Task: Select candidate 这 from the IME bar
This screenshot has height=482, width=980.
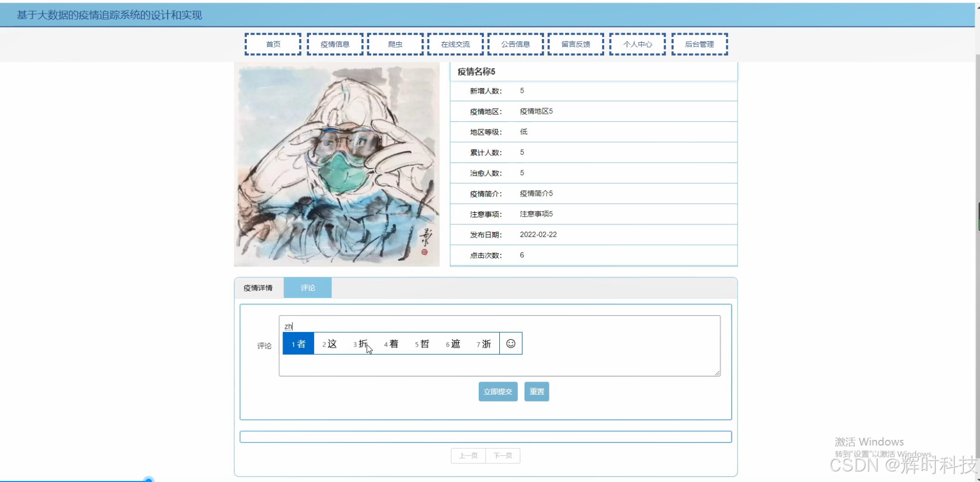Action: (x=329, y=343)
